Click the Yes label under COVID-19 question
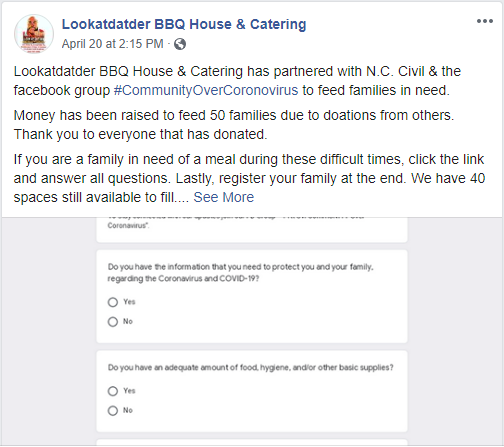The image size is (504, 447). coord(129,302)
